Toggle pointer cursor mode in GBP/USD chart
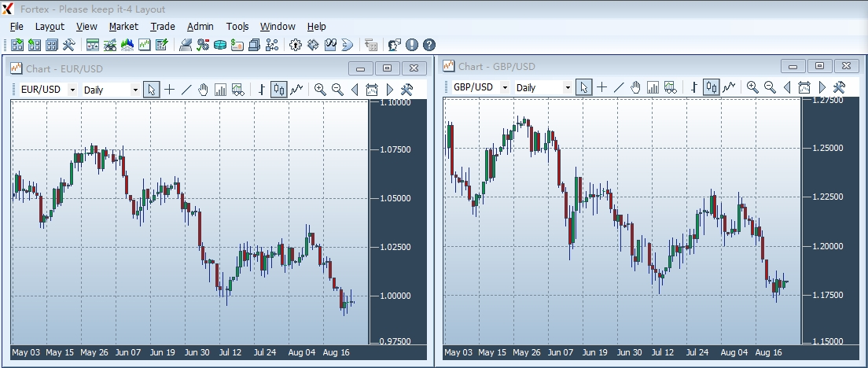This screenshot has width=868, height=368. pyautogui.click(x=584, y=87)
